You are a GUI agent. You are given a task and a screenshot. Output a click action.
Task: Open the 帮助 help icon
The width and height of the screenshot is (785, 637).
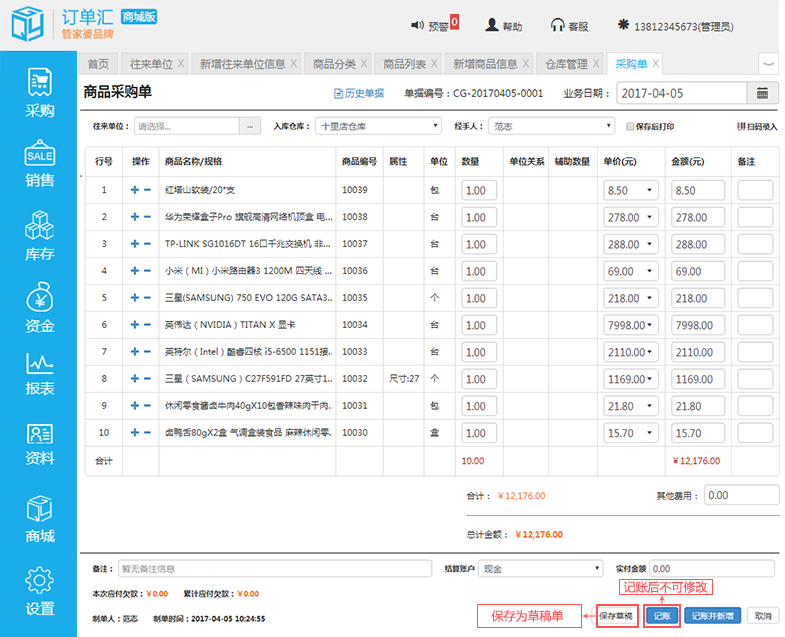pos(492,25)
